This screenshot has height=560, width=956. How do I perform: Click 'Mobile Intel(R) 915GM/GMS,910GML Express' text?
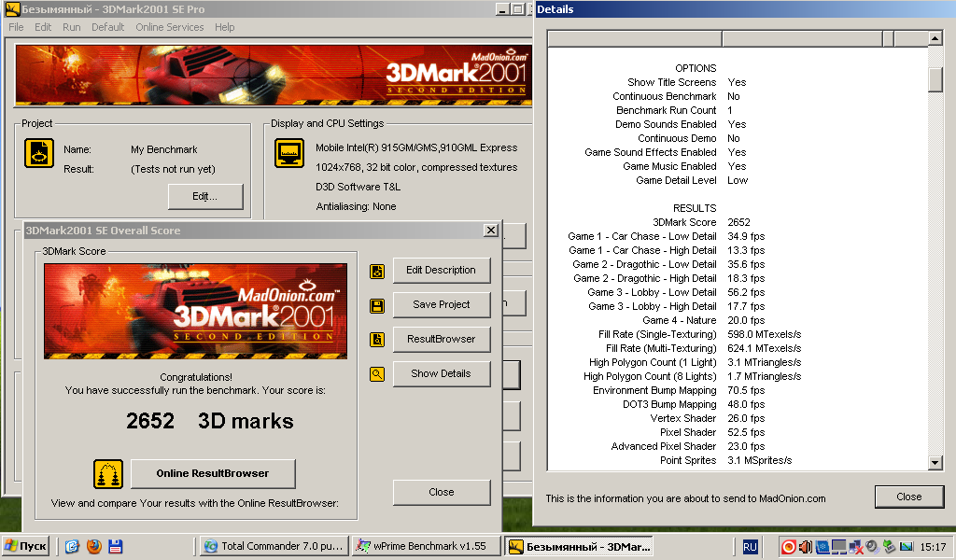[416, 147]
